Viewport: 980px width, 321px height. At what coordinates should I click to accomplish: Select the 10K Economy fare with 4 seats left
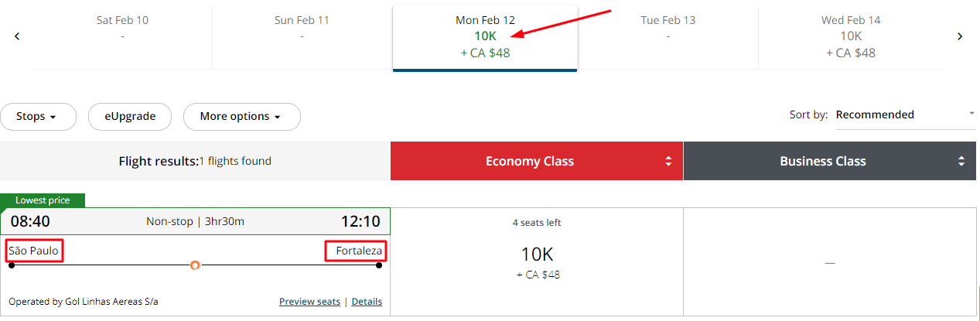tap(537, 261)
